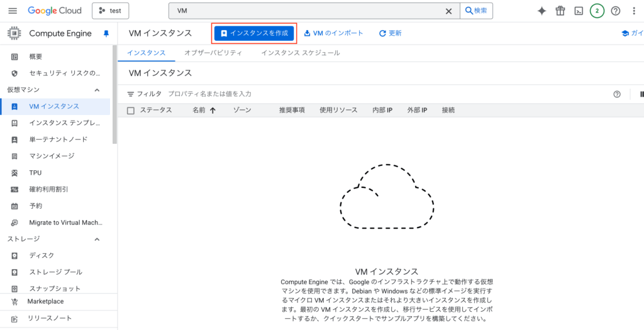Open the ガイド learning link

coord(633,33)
